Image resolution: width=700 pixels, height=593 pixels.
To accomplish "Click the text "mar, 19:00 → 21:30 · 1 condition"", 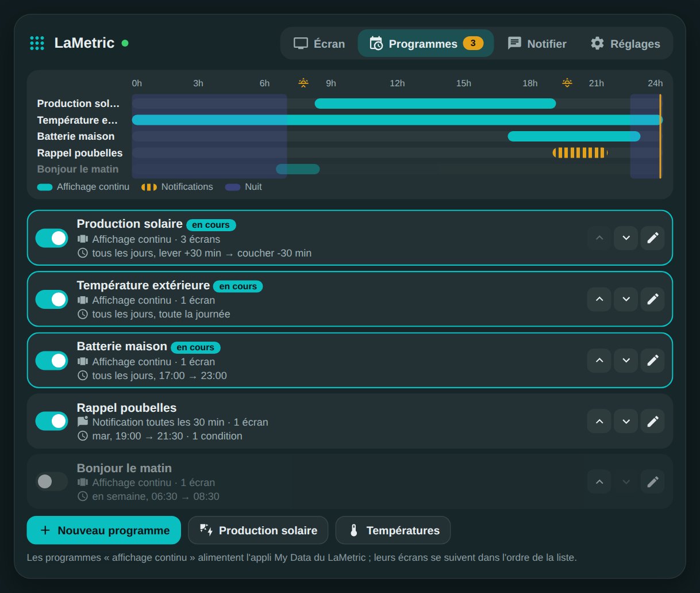I will click(x=167, y=436).
